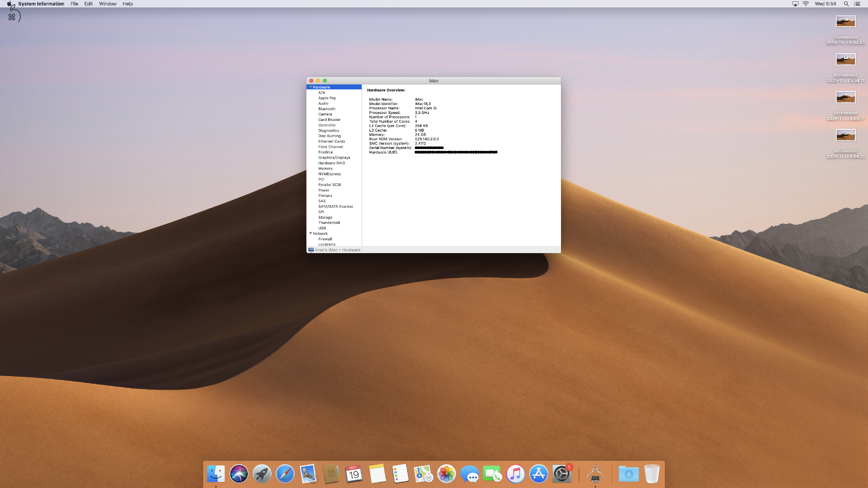This screenshot has width=868, height=488.
Task: Launch the App Store from the Dock
Action: coord(538,474)
